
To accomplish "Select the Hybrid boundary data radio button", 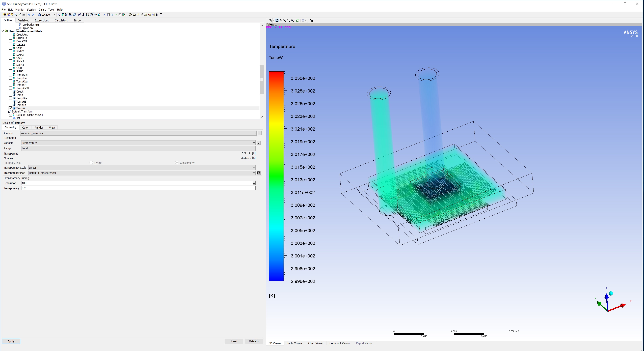I will click(x=91, y=163).
